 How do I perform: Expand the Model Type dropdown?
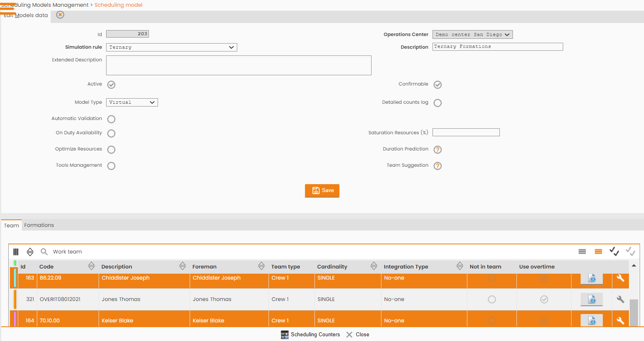132,102
